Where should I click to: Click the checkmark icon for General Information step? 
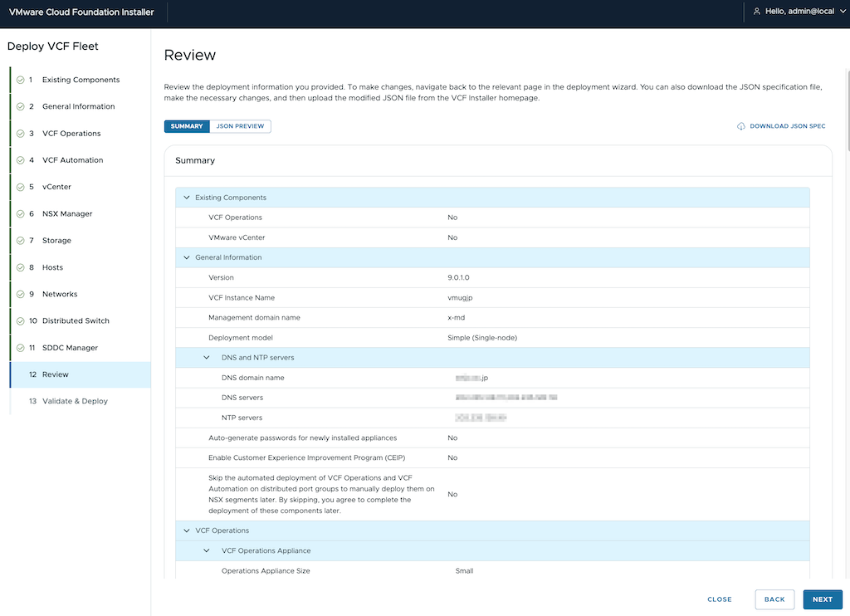(x=21, y=107)
